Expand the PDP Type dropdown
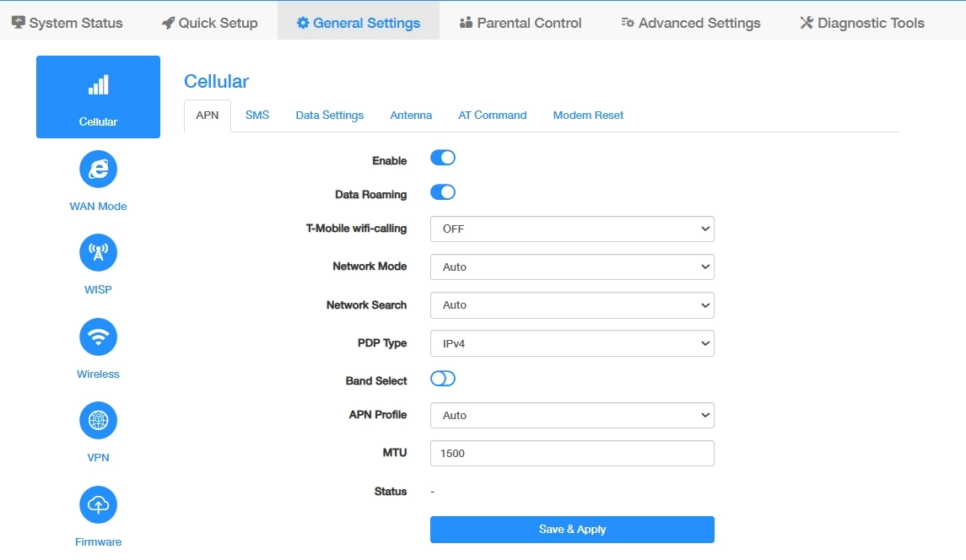Image resolution: width=966 pixels, height=560 pixels. [572, 343]
